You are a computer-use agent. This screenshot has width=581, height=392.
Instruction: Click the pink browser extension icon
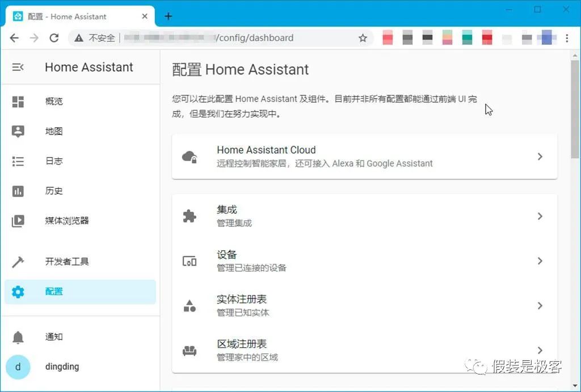coord(388,37)
